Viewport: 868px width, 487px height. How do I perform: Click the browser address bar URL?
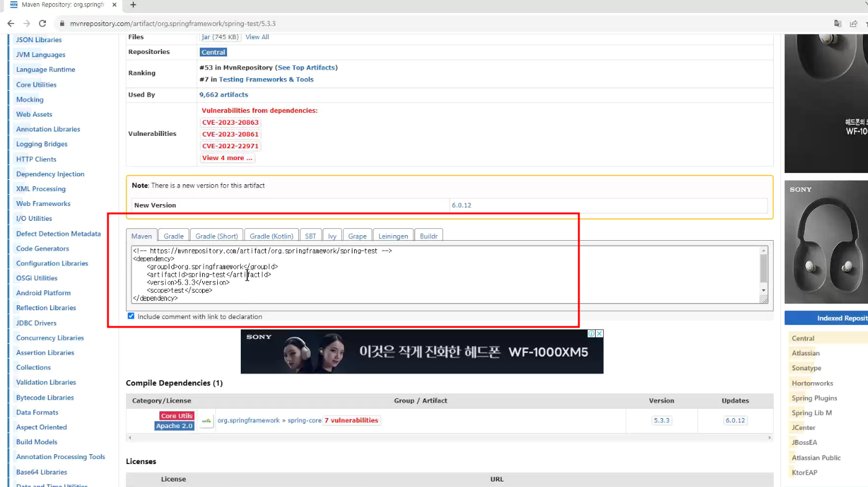(172, 24)
